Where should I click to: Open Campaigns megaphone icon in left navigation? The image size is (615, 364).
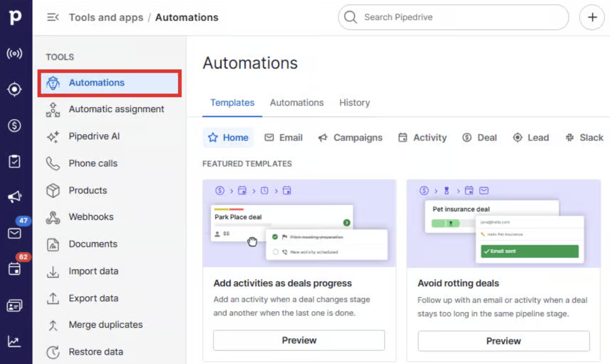15,197
